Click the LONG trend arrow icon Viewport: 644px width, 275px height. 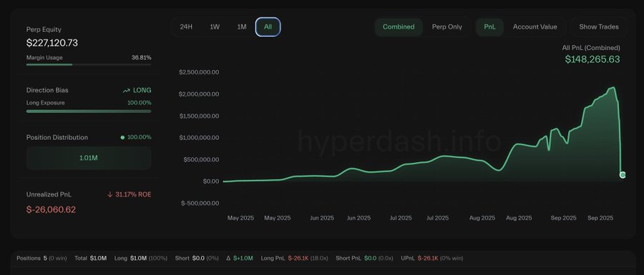[126, 91]
